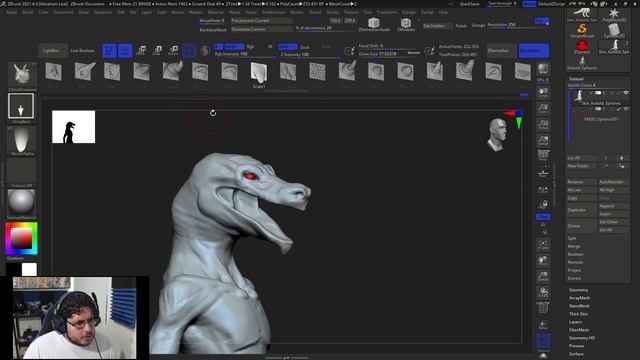Toggle Local Symmetry button
This screenshot has width=640, height=360.
coord(543,189)
